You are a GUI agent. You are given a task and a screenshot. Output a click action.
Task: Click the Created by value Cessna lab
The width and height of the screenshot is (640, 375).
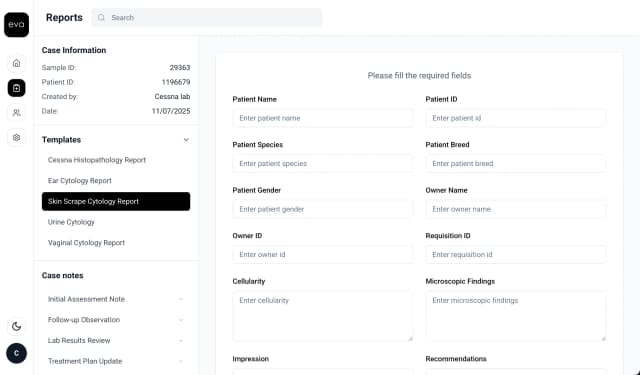tap(172, 97)
